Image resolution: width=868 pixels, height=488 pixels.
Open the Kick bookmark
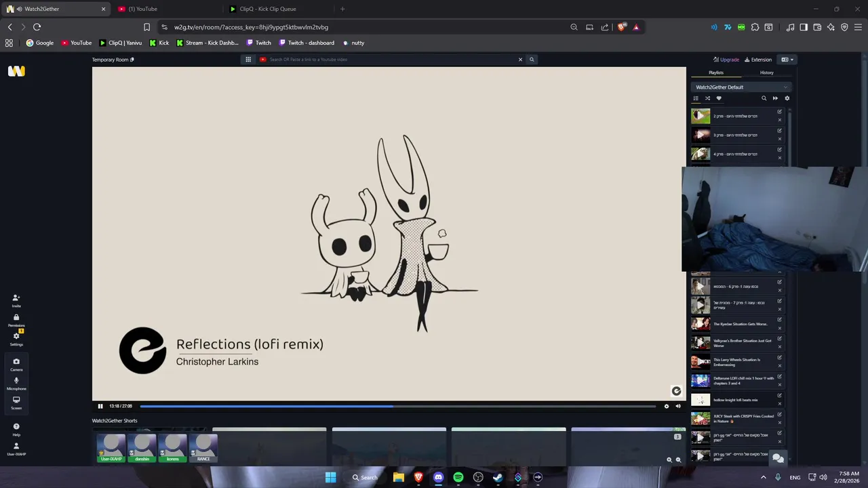coord(159,43)
